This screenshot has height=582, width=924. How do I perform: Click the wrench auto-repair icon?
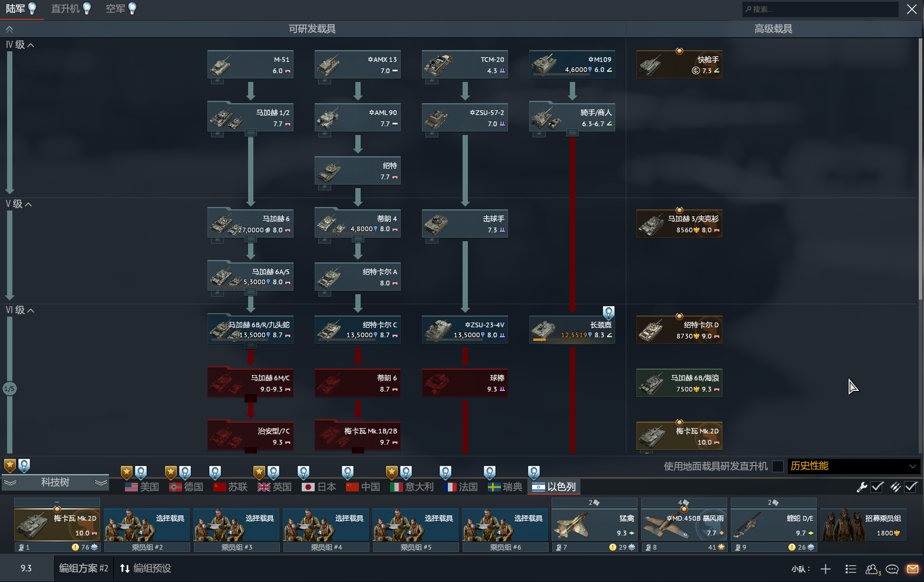point(862,486)
